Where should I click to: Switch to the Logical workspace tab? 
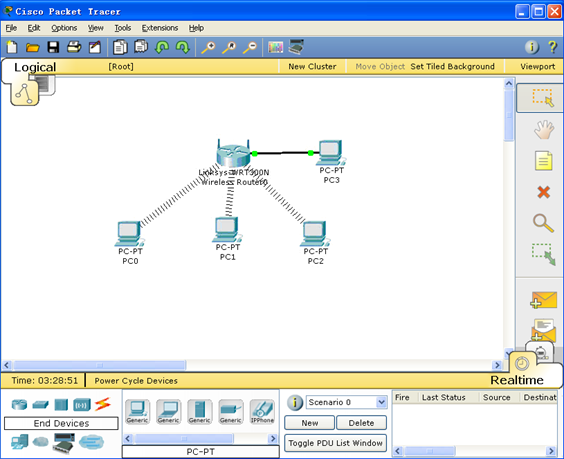(35, 67)
